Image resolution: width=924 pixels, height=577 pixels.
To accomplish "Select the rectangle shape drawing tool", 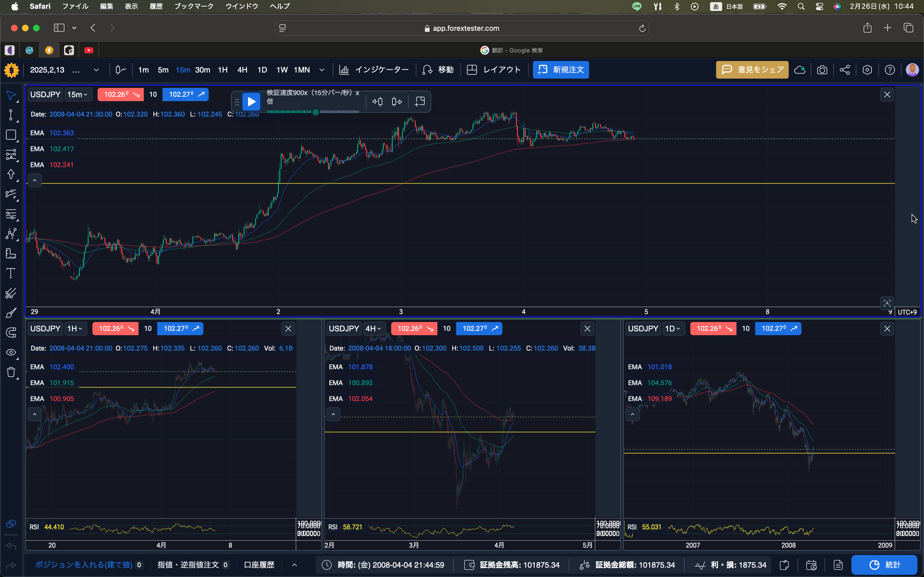I will point(11,135).
